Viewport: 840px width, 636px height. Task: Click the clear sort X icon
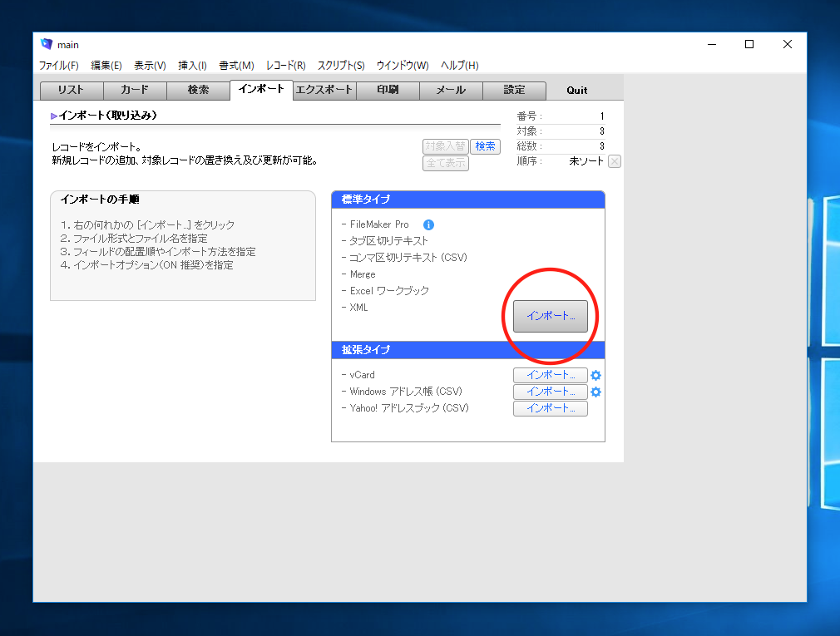pos(614,161)
